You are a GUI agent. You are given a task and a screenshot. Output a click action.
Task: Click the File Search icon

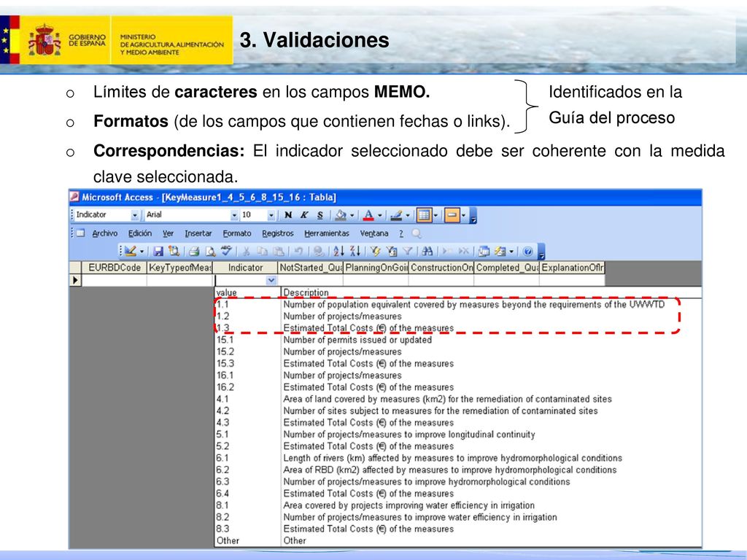174,251
